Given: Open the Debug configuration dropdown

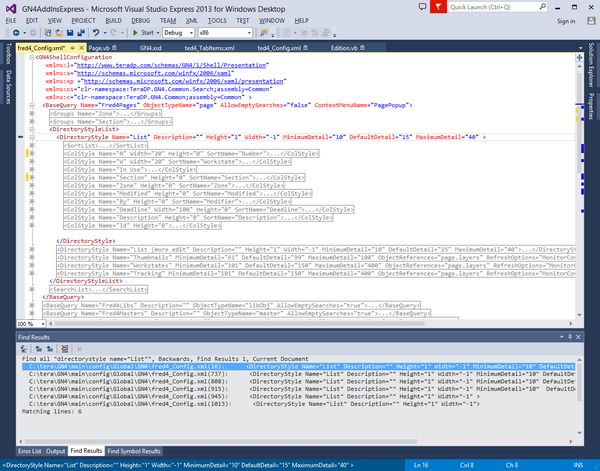Looking at the screenshot, I should (x=178, y=33).
